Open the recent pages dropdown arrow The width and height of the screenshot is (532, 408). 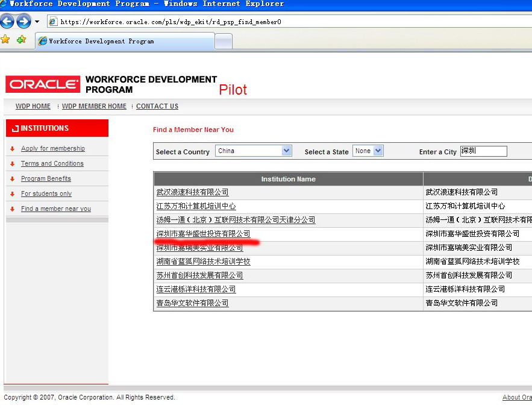point(37,22)
